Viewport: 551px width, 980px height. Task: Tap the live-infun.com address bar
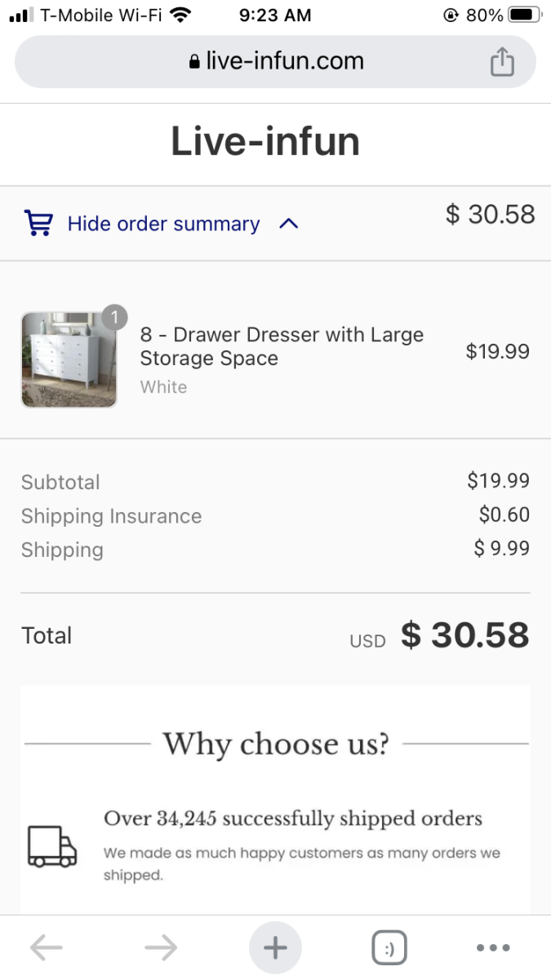pos(276,61)
